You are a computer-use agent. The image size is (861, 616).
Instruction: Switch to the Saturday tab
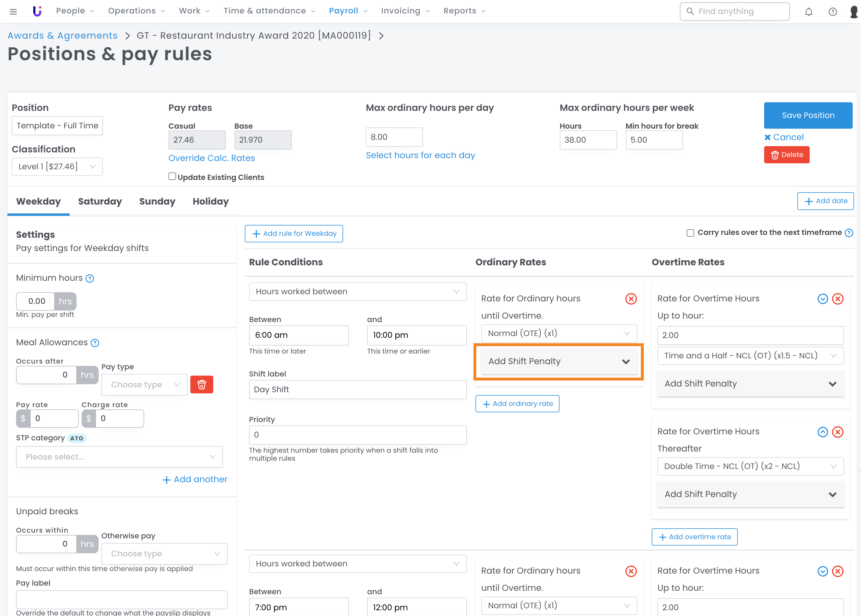point(100,201)
